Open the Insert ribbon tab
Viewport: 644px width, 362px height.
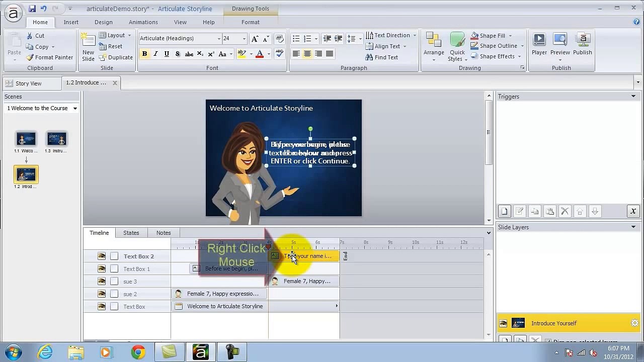click(71, 22)
